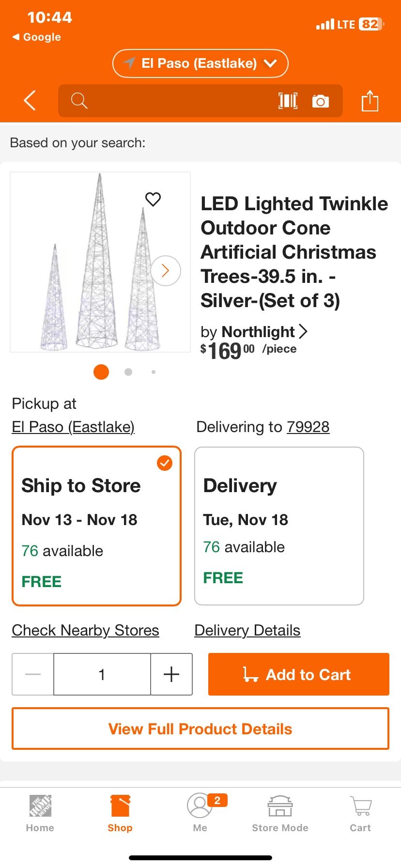Open the Me profile tab
The image size is (401, 868).
[x=200, y=814]
